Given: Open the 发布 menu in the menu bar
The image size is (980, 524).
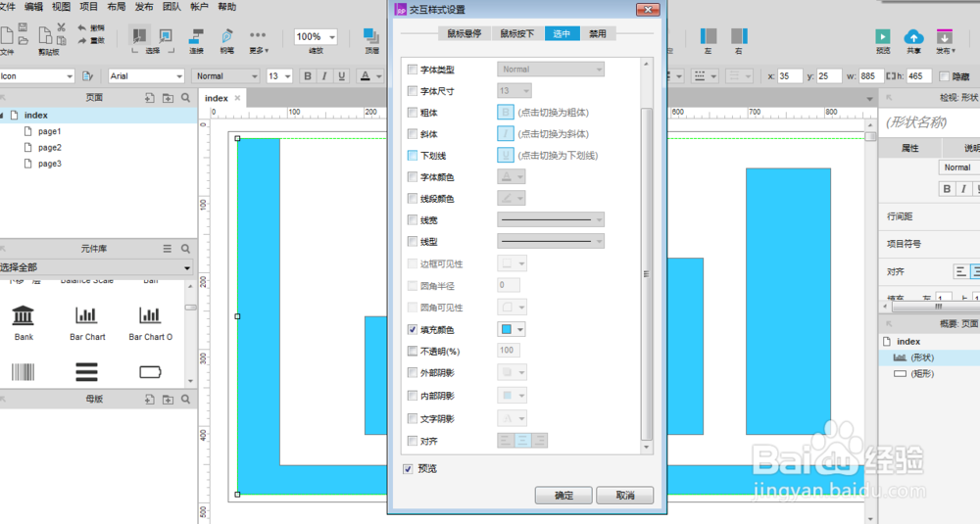Looking at the screenshot, I should 144,7.
